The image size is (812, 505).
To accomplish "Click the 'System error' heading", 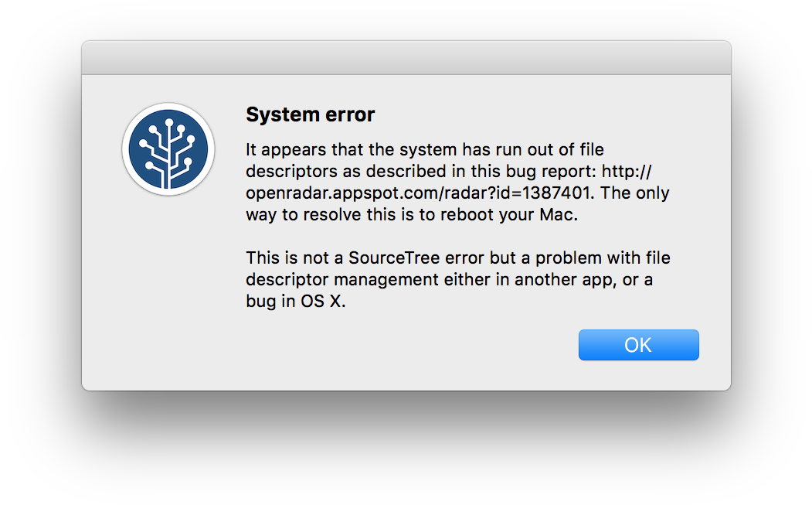I will [x=310, y=114].
